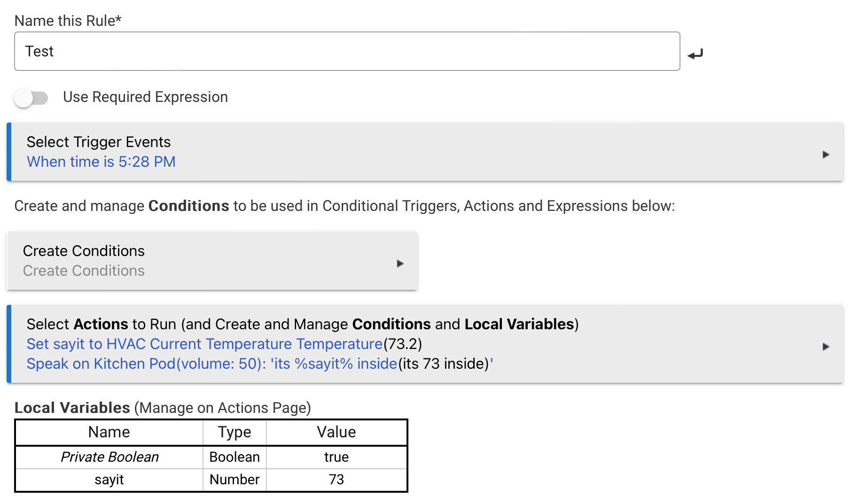The image size is (852, 504).
Task: Expand the Select Actions to Run arrow
Action: click(x=826, y=347)
